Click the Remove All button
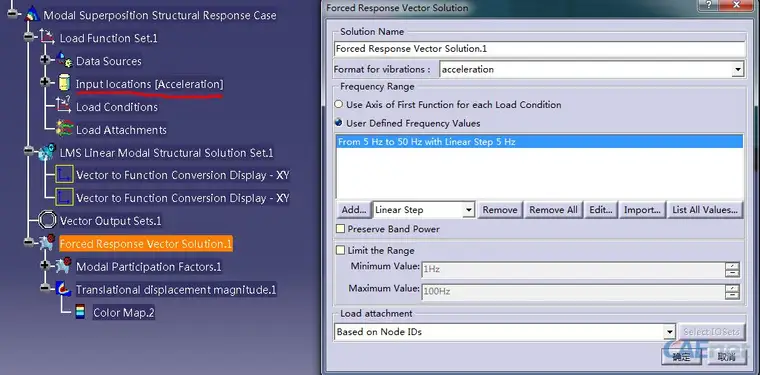 553,210
